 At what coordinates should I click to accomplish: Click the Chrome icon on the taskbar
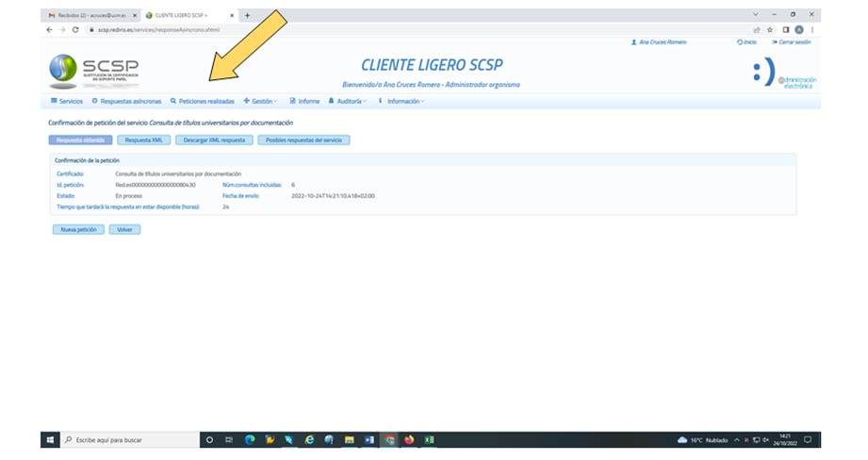pos(390,440)
